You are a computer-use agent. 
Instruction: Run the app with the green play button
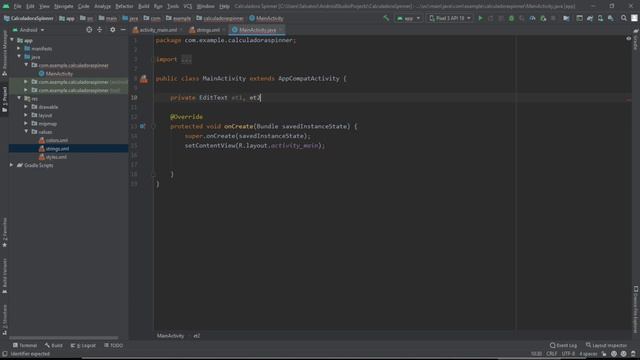(x=480, y=18)
